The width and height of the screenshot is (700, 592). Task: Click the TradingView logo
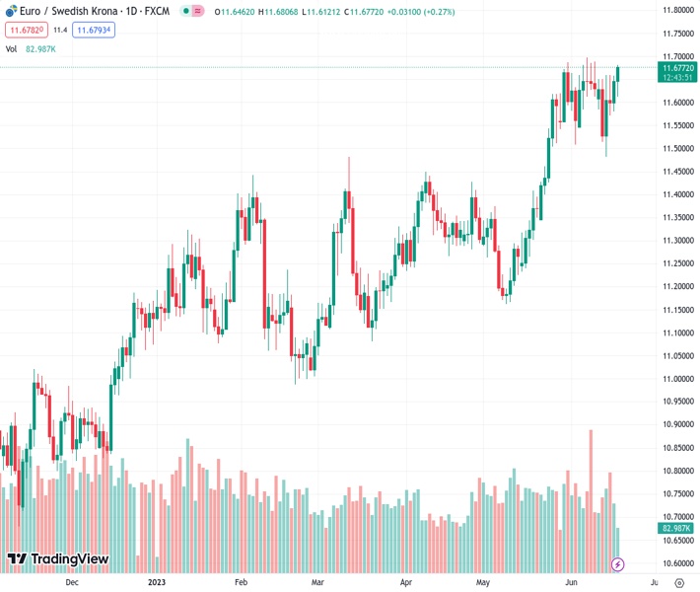[57, 559]
